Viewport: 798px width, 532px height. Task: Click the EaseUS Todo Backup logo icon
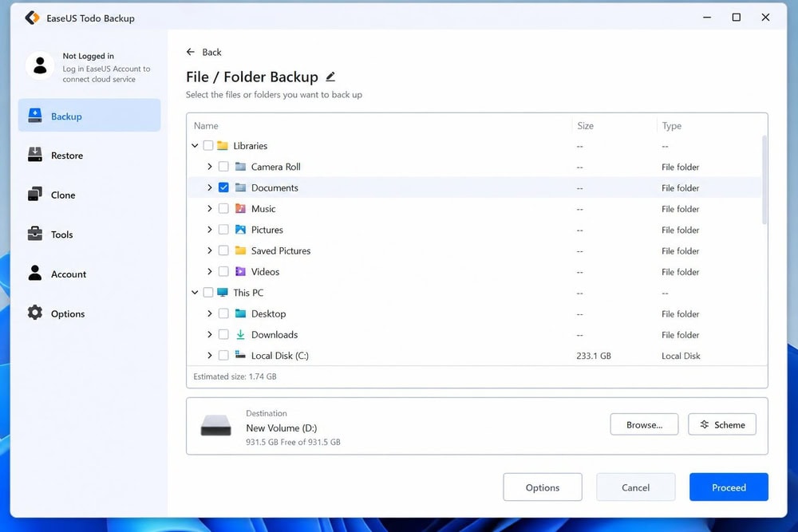tap(32, 18)
